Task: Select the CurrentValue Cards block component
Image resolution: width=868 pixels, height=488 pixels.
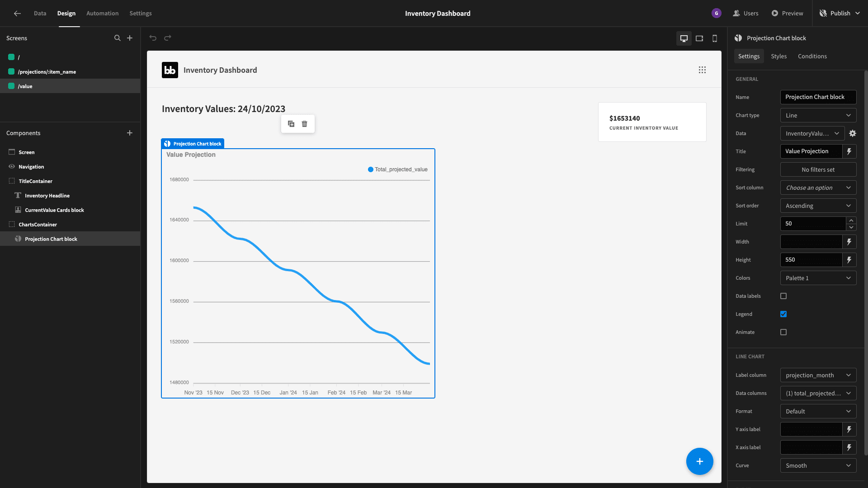Action: 70,210
